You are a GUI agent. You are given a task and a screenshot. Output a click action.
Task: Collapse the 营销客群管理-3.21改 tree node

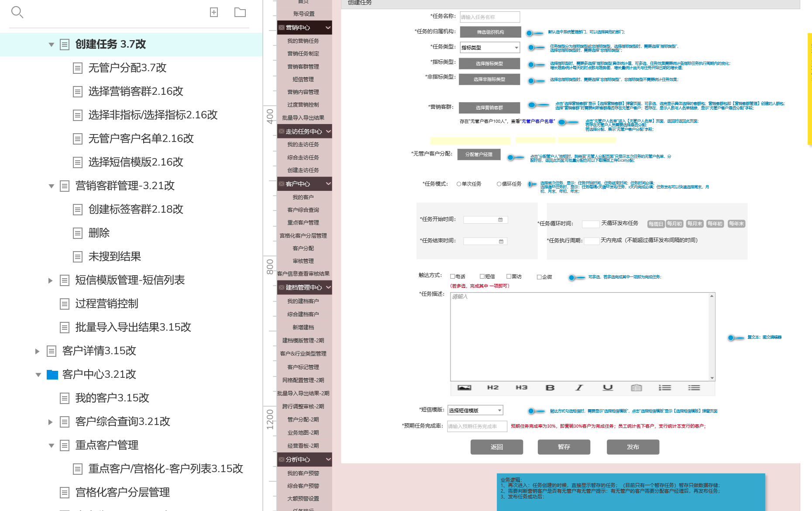pyautogui.click(x=51, y=186)
